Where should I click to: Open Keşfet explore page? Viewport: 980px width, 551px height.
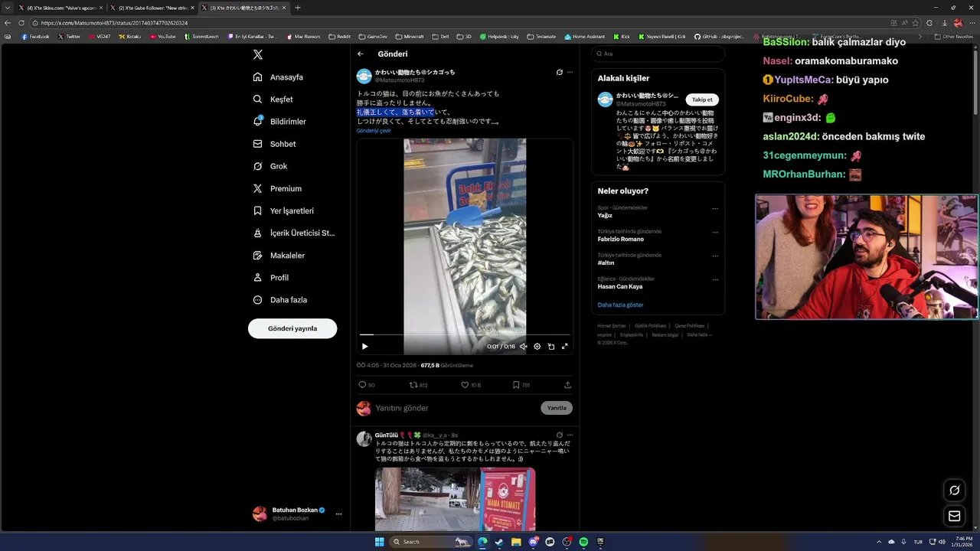pos(273,99)
